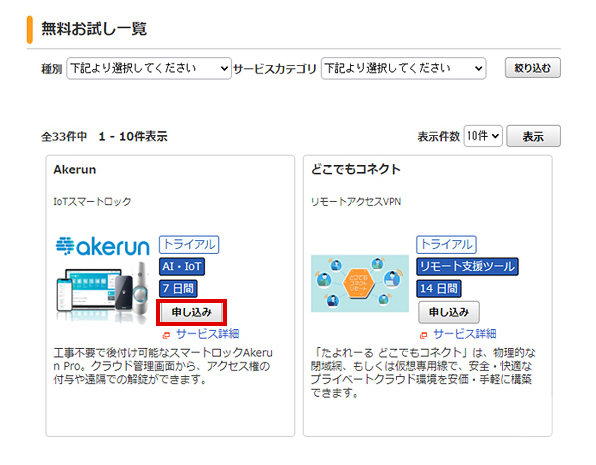
Task: Click the どこでもコネクト card title
Action: point(356,169)
